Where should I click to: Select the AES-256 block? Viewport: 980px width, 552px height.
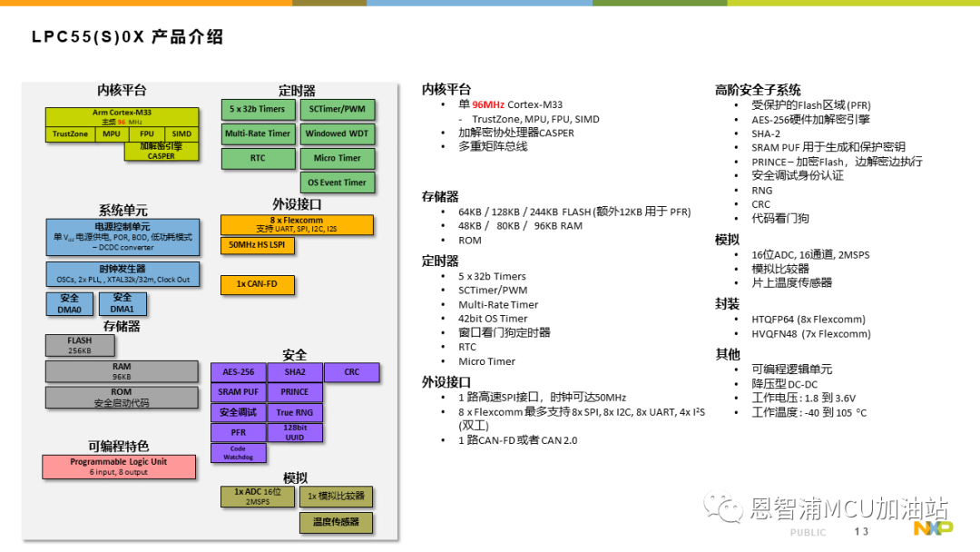[239, 372]
